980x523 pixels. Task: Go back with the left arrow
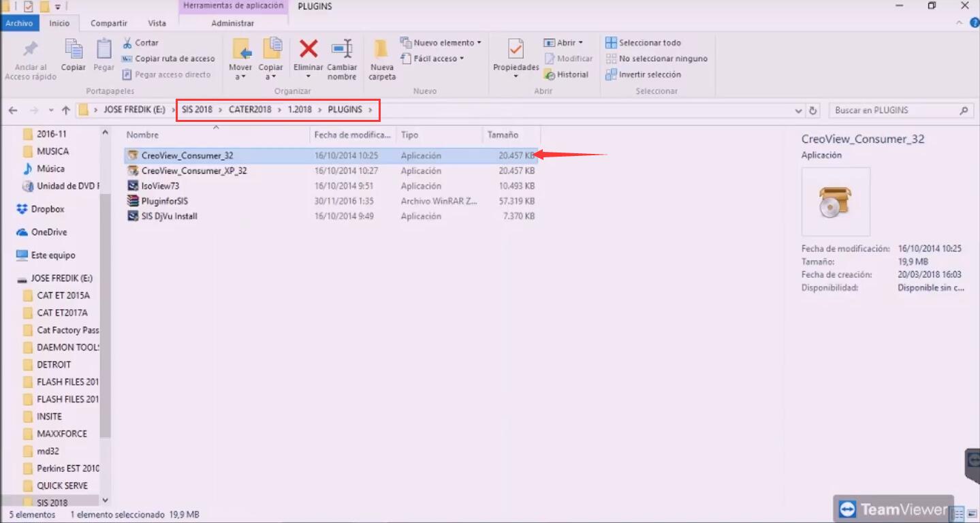point(13,110)
